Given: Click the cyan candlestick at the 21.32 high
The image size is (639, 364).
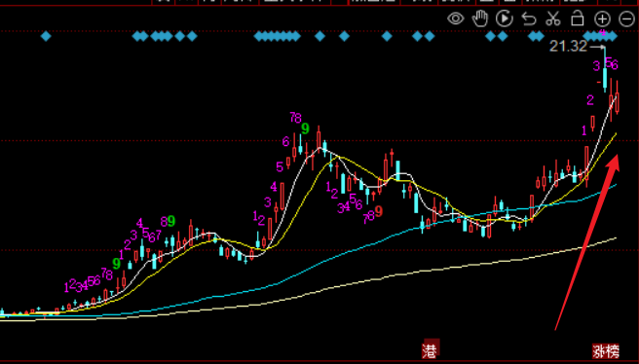Looking at the screenshot, I should [605, 70].
